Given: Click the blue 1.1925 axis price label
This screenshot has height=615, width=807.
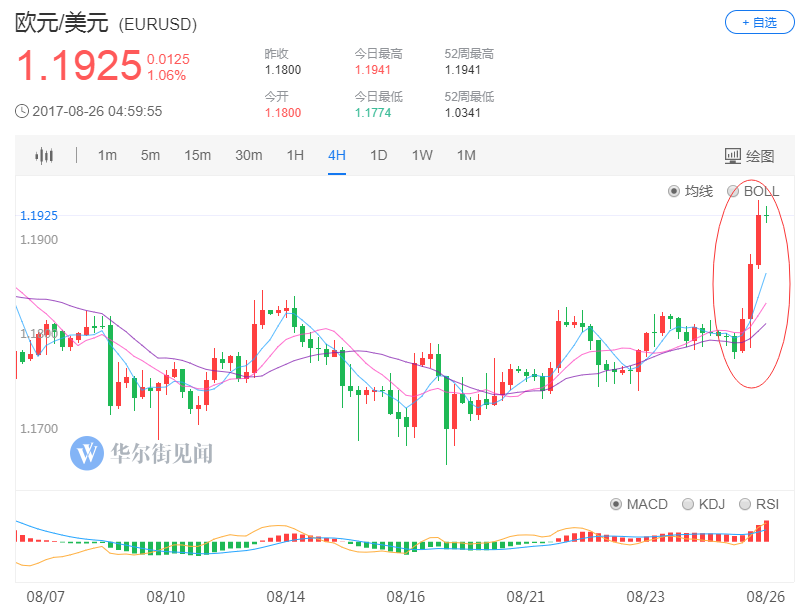Looking at the screenshot, I should coord(39,216).
